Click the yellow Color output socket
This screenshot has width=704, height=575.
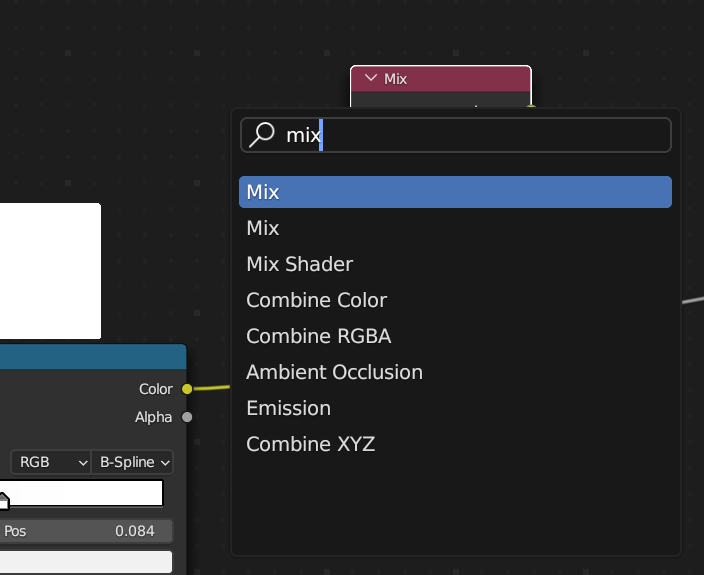click(x=187, y=389)
